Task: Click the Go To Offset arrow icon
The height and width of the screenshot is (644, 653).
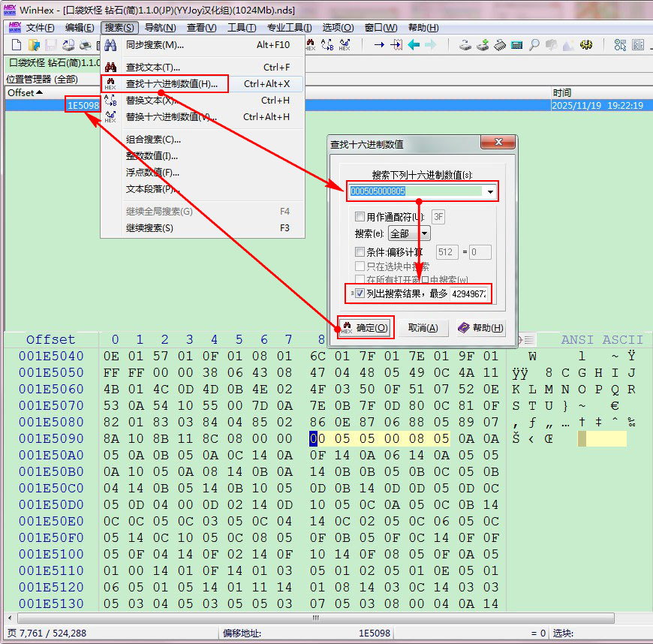Action: tap(380, 45)
